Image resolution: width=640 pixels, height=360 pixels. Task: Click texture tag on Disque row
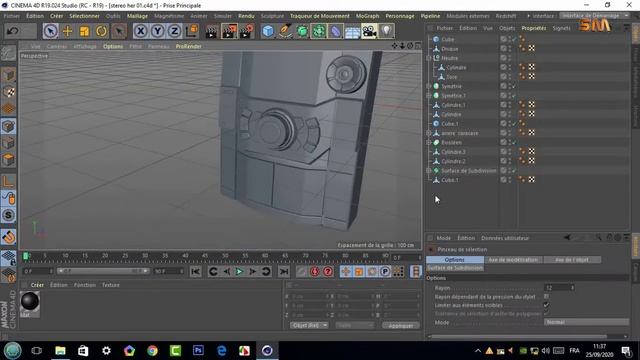point(531,49)
